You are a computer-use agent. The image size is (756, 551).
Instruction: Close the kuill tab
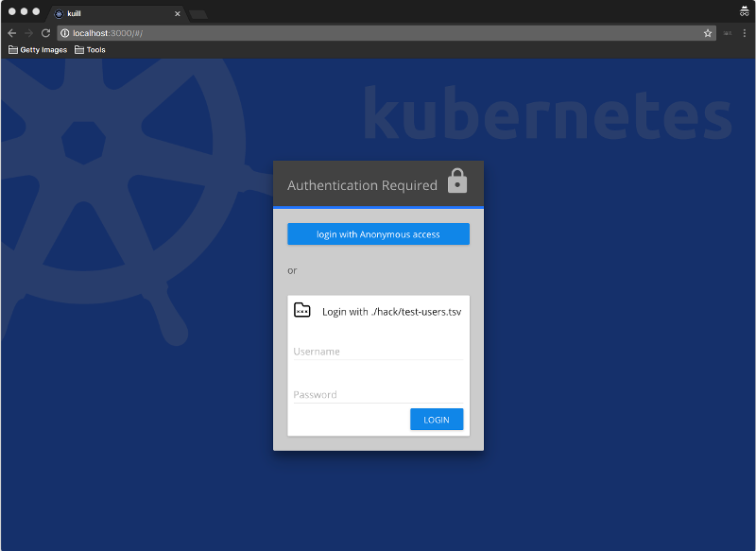click(x=178, y=13)
